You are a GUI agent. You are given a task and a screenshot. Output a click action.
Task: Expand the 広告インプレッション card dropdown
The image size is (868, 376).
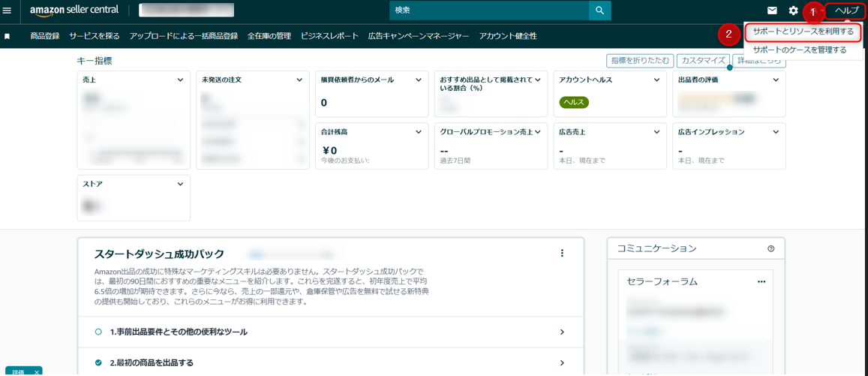776,132
